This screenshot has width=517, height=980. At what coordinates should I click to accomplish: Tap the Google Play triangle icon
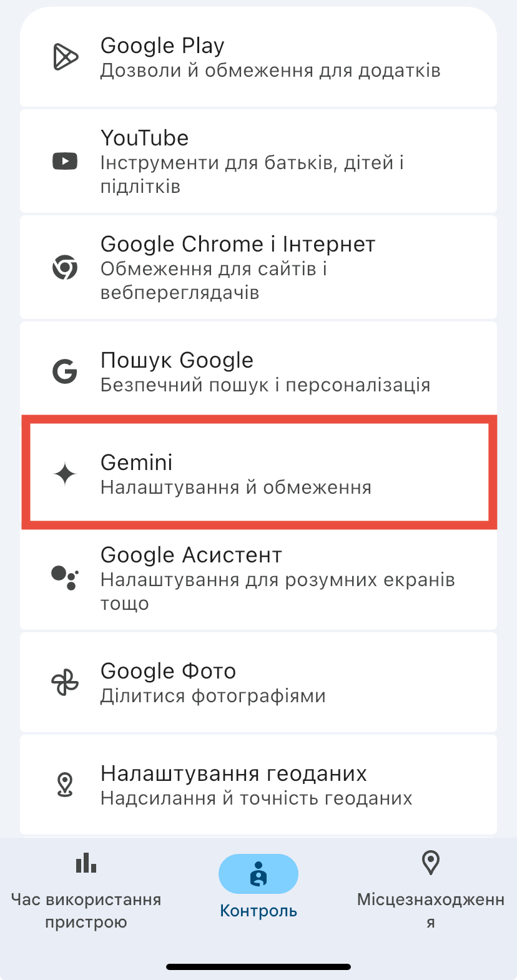click(x=65, y=57)
